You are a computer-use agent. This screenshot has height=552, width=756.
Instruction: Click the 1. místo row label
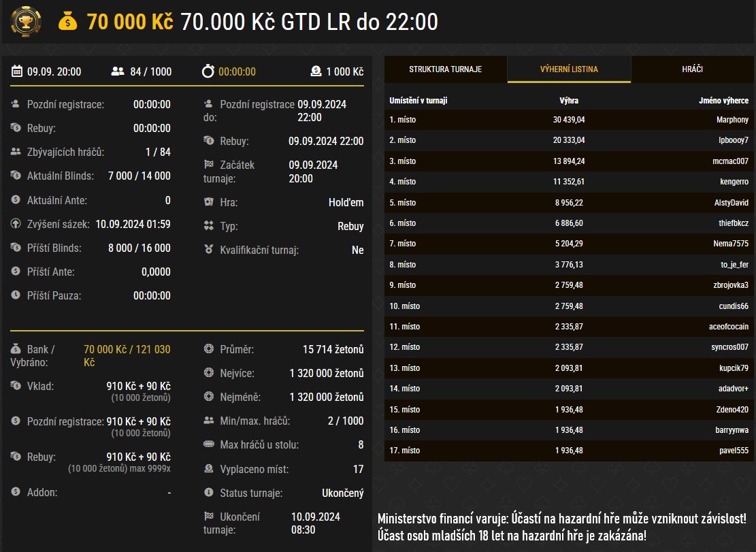[x=403, y=120]
